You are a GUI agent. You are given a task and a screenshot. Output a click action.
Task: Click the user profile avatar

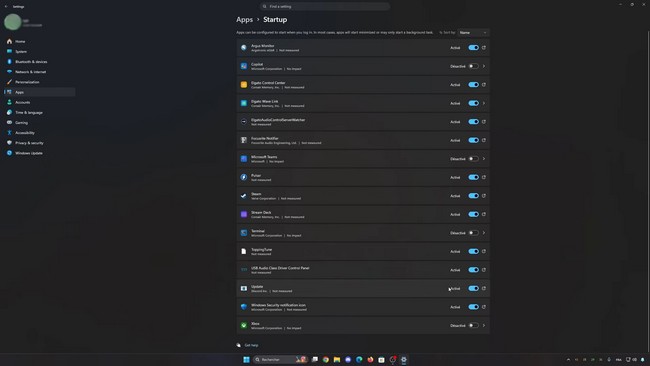tap(13, 22)
